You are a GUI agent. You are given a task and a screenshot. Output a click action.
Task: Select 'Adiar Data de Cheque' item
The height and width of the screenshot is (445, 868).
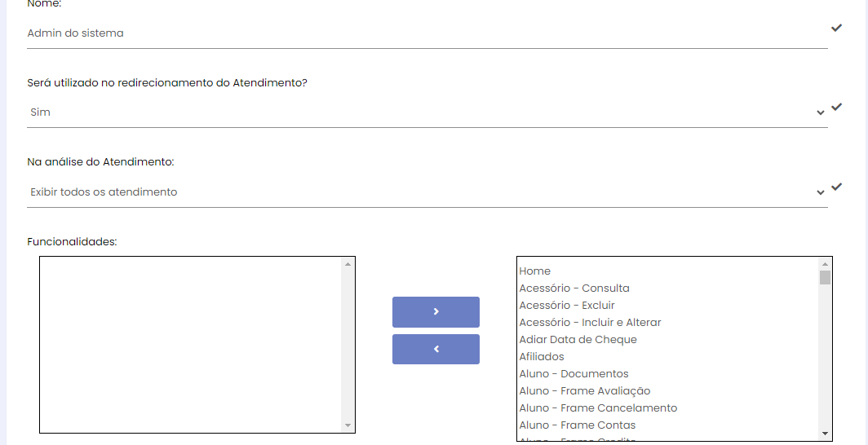click(578, 340)
